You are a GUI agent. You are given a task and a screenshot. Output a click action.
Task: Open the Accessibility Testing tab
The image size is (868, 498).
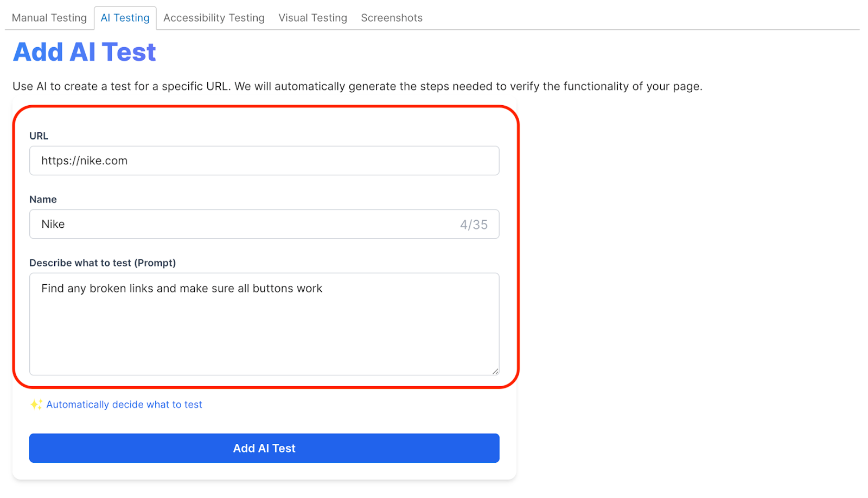[214, 18]
